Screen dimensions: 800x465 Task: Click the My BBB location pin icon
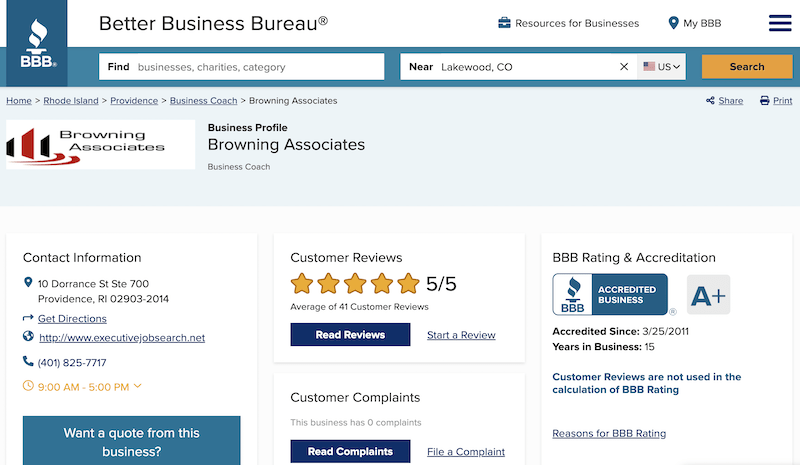(673, 23)
